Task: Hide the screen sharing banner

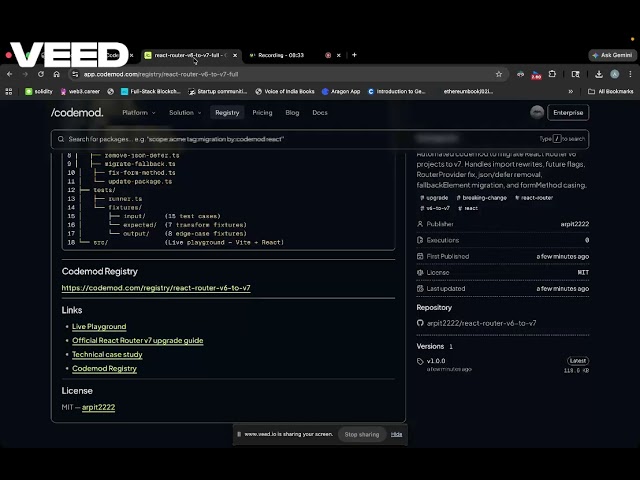Action: tap(396, 434)
